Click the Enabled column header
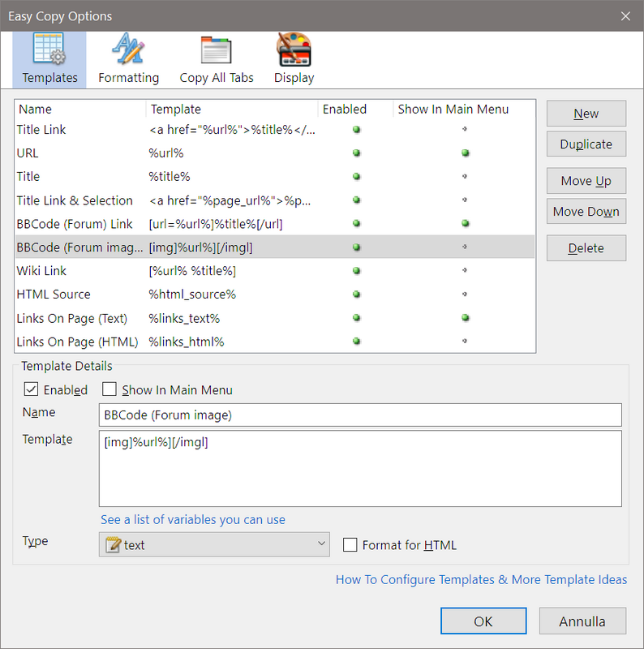 click(355, 110)
